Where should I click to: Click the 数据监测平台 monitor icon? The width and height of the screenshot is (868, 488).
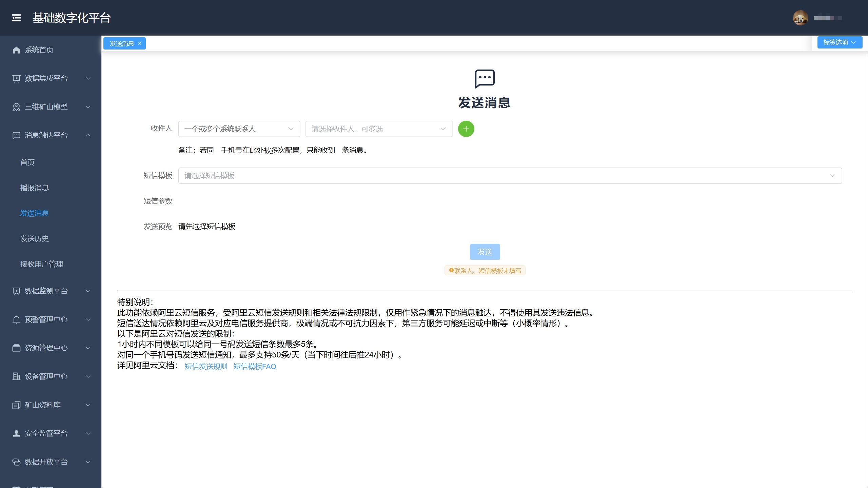16,291
